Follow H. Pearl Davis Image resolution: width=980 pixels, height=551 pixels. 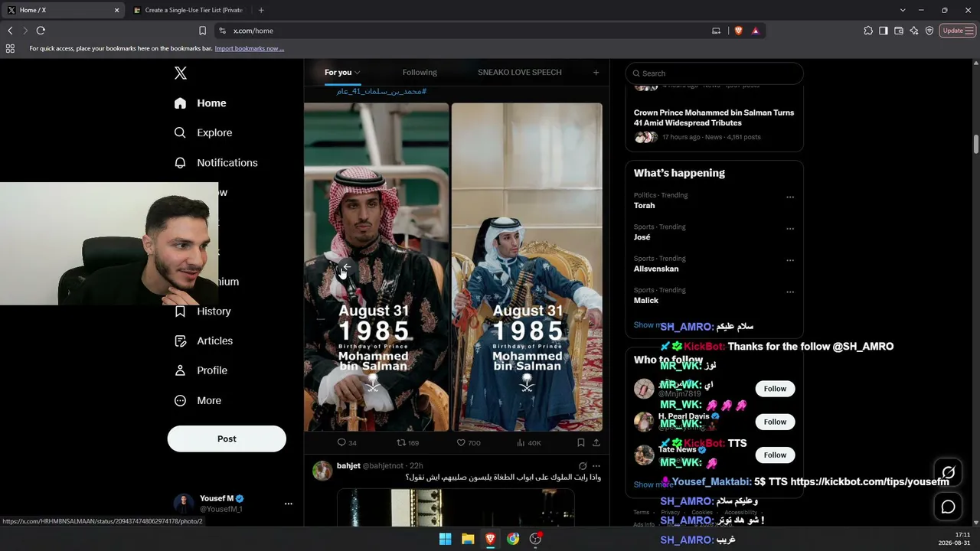tap(775, 422)
